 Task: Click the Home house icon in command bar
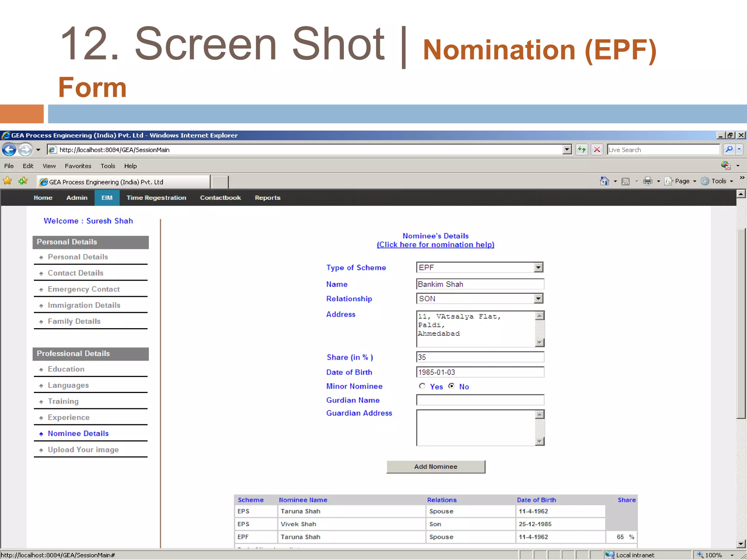click(x=604, y=181)
